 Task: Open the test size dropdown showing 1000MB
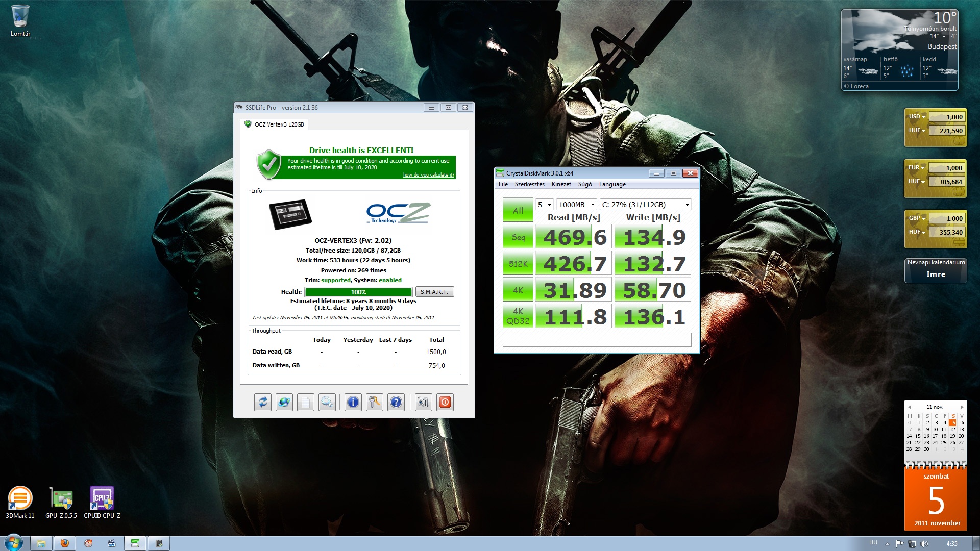pos(577,205)
